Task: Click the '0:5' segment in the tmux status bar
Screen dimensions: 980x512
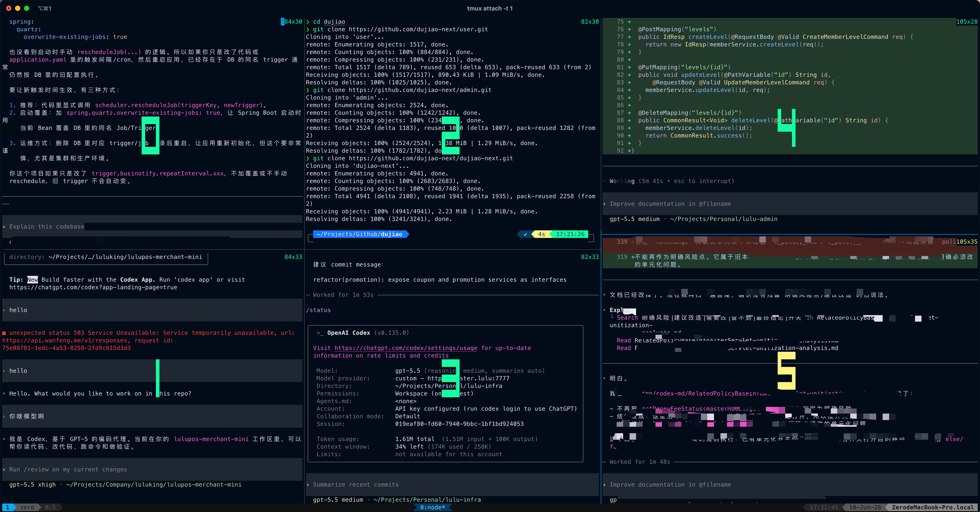Action: pos(50,508)
